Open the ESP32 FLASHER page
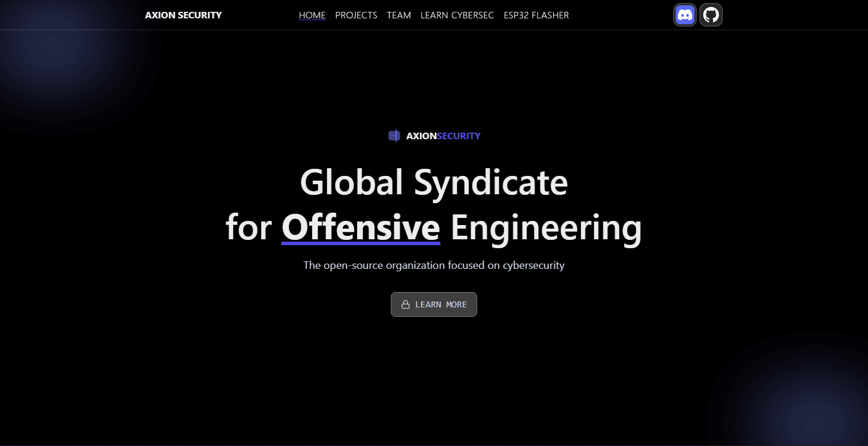The image size is (868, 446). point(536,15)
